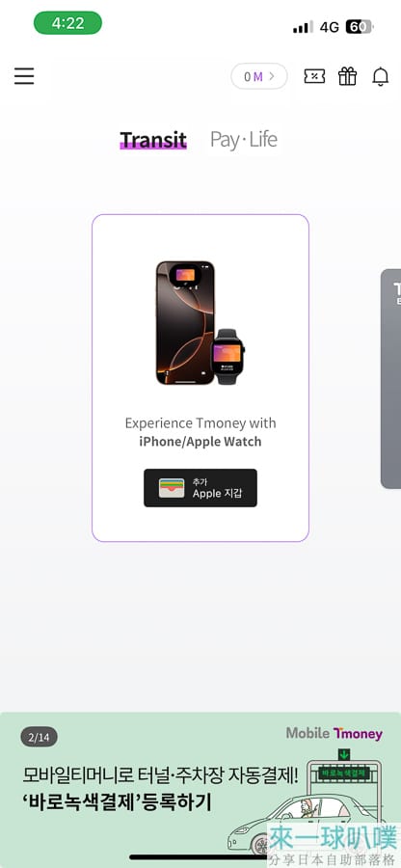Tap the cellular signal bars
Screen dimensions: 401x868
[x=303, y=27]
